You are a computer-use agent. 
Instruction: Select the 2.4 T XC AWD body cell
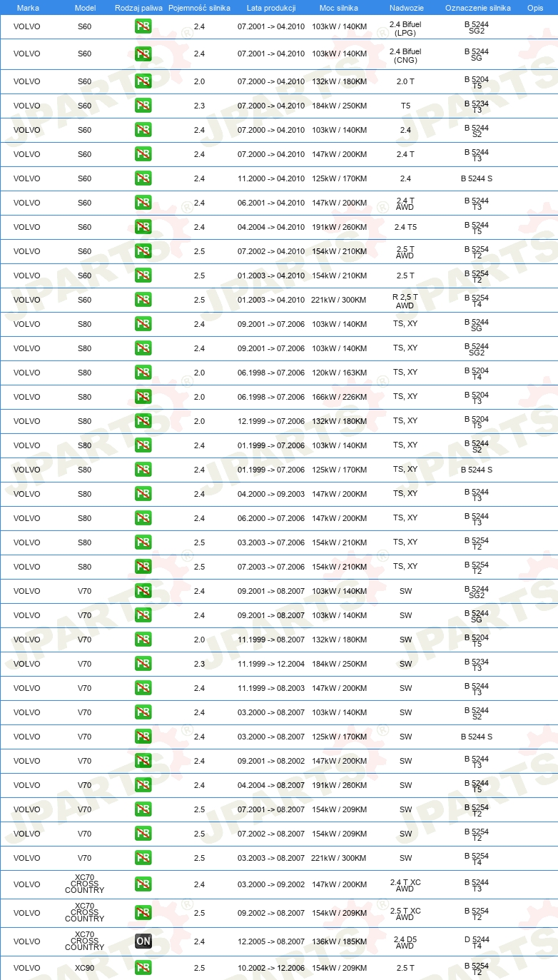pos(405,886)
